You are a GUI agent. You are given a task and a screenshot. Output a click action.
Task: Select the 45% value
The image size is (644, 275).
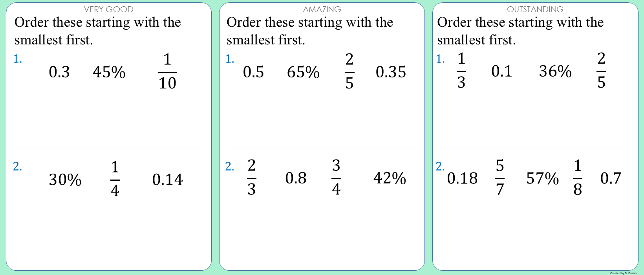(x=109, y=72)
